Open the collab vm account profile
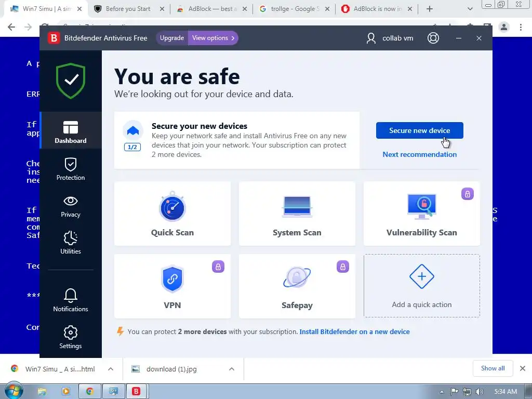The image size is (532, 399). [390, 38]
